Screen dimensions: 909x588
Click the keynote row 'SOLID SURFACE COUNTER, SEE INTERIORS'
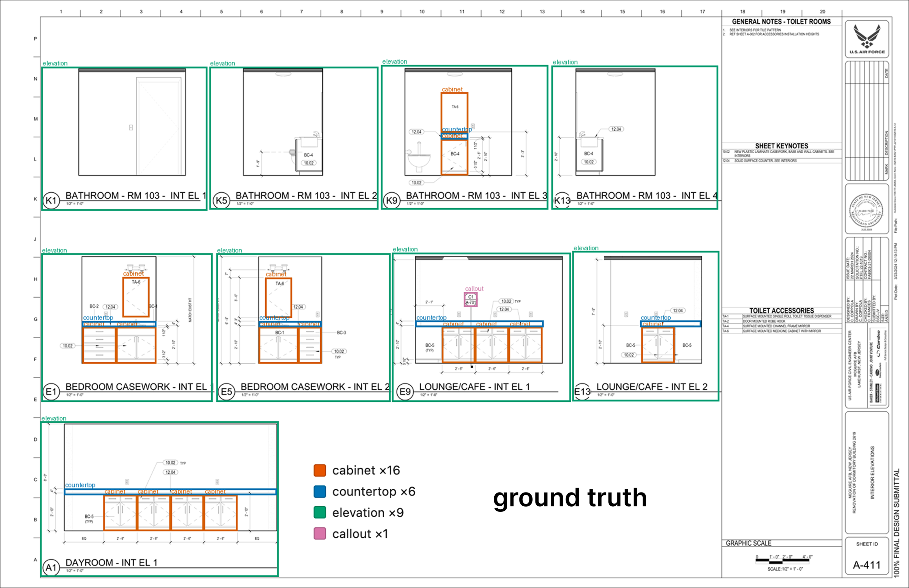[782, 161]
